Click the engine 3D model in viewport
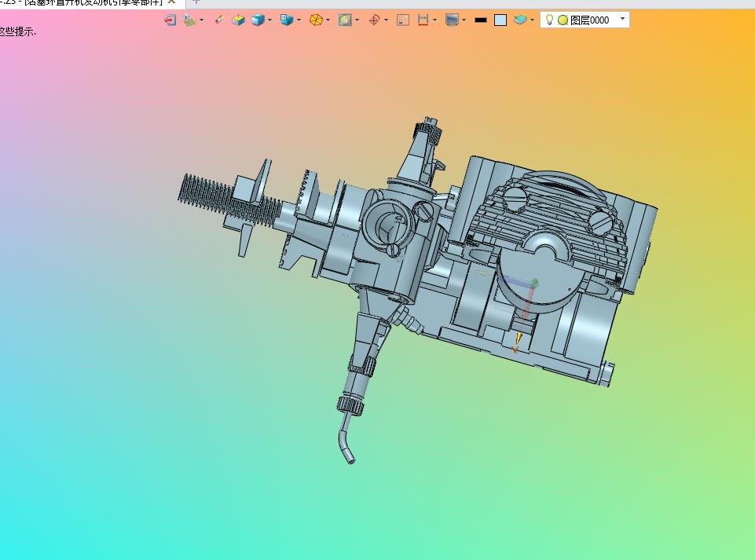The image size is (755, 560). 418,290
